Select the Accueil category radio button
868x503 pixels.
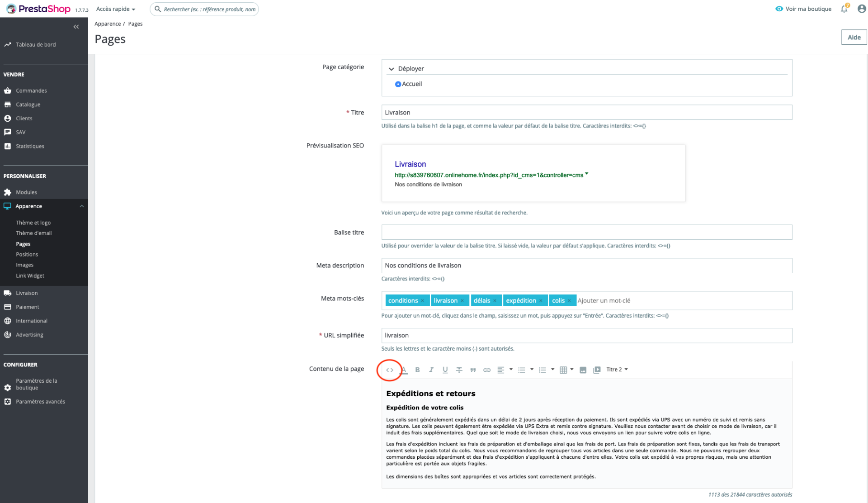click(x=398, y=84)
